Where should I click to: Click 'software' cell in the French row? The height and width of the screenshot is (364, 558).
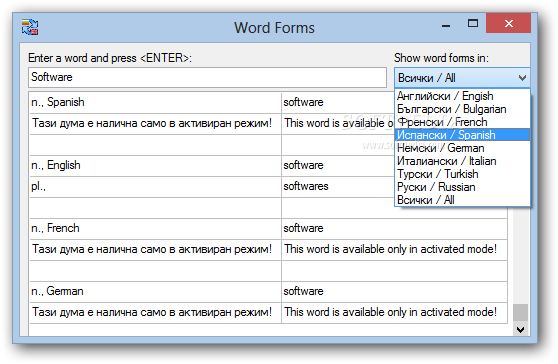point(395,228)
